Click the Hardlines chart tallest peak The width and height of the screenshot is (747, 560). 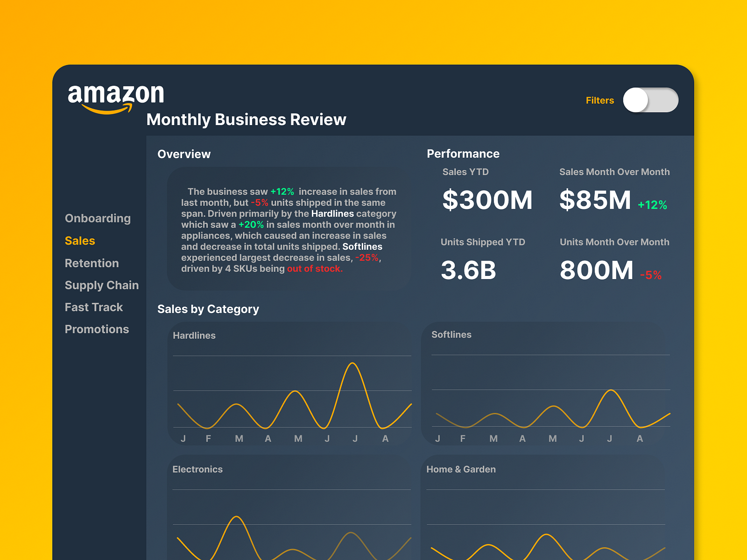tap(353, 364)
